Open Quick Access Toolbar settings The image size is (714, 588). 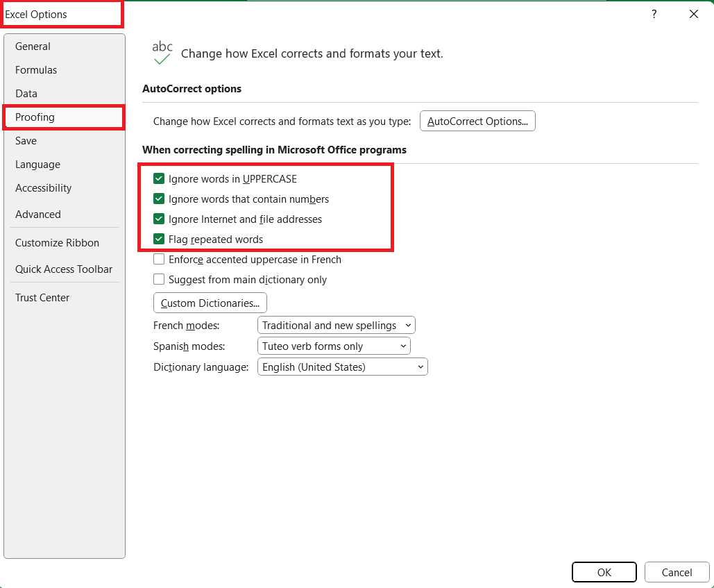(x=65, y=269)
